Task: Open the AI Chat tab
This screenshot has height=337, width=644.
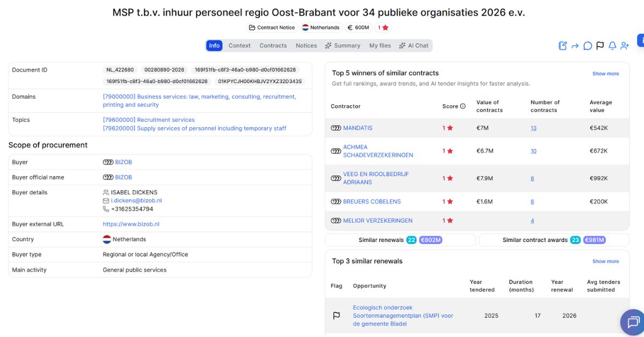Action: coord(413,46)
